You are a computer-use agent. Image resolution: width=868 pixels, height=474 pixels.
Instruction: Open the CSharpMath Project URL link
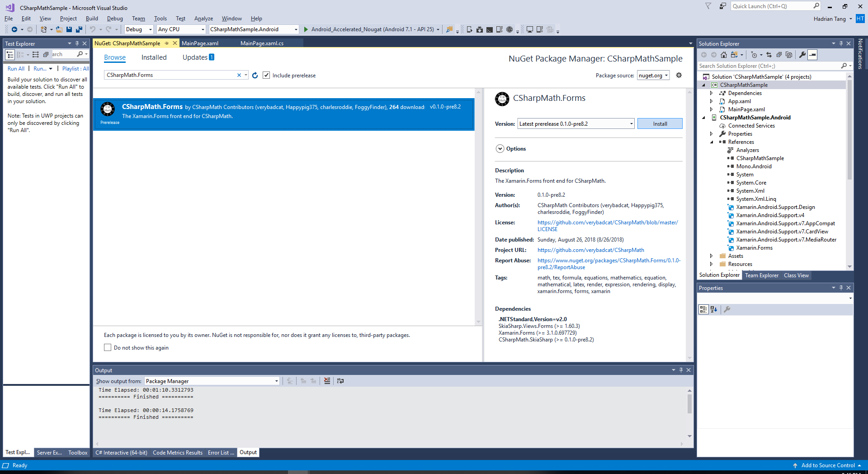tap(590, 250)
